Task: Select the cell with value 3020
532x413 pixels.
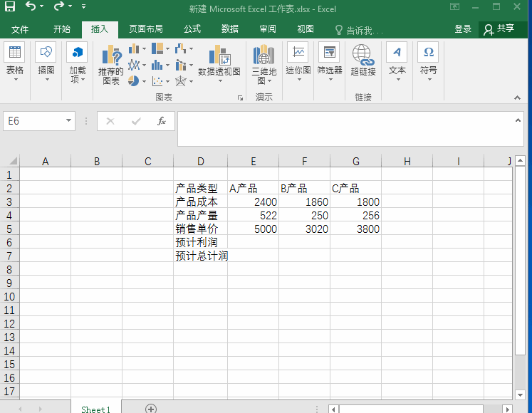Action: [x=304, y=229]
